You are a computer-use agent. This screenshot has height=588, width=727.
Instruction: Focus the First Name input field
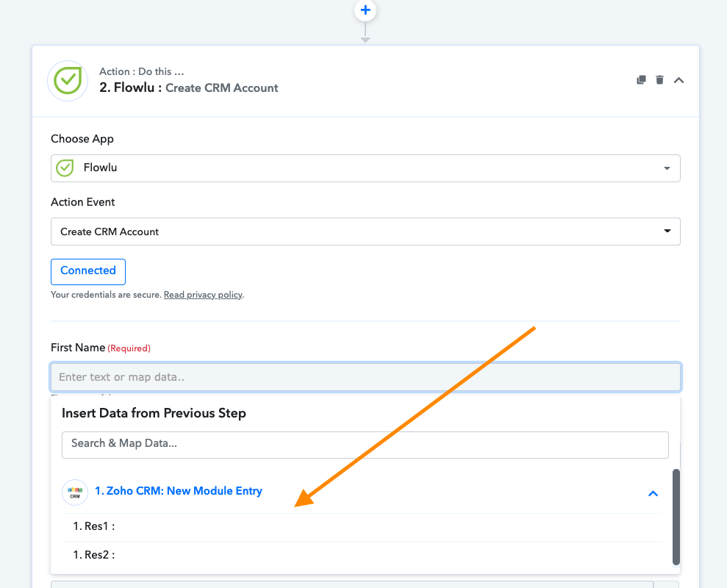click(x=365, y=377)
